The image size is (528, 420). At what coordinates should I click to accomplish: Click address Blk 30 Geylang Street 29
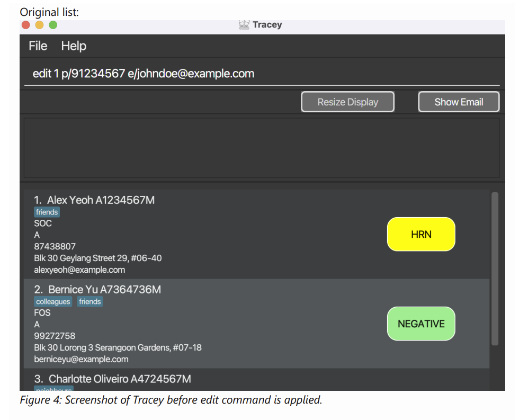(x=97, y=258)
